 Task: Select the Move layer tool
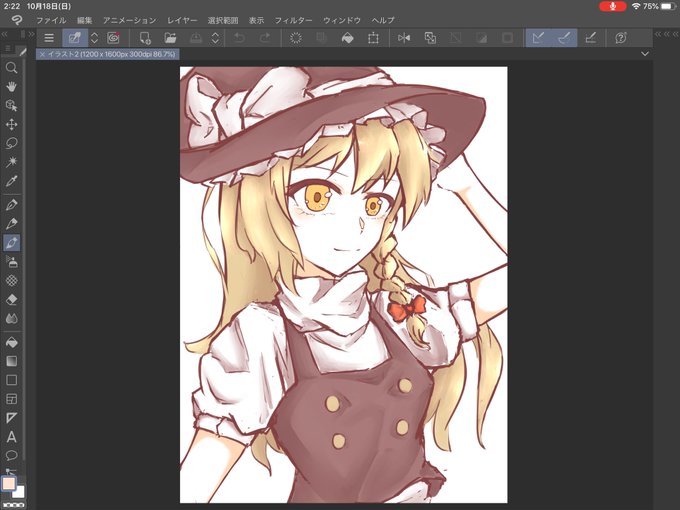click(11, 124)
